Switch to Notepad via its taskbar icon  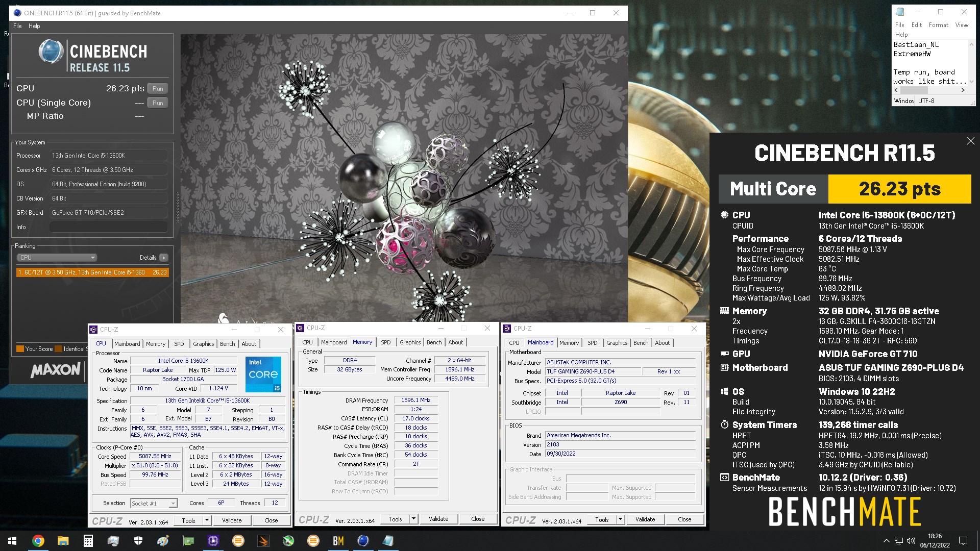click(x=388, y=541)
